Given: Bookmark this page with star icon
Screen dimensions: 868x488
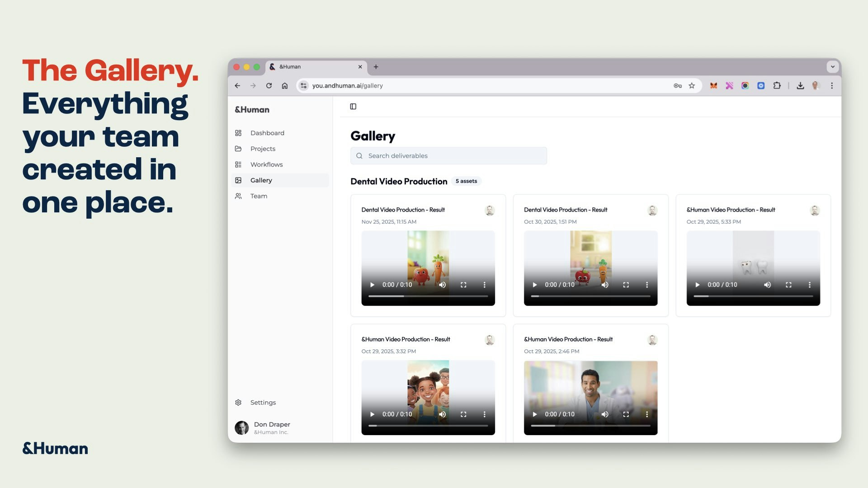Looking at the screenshot, I should point(692,86).
